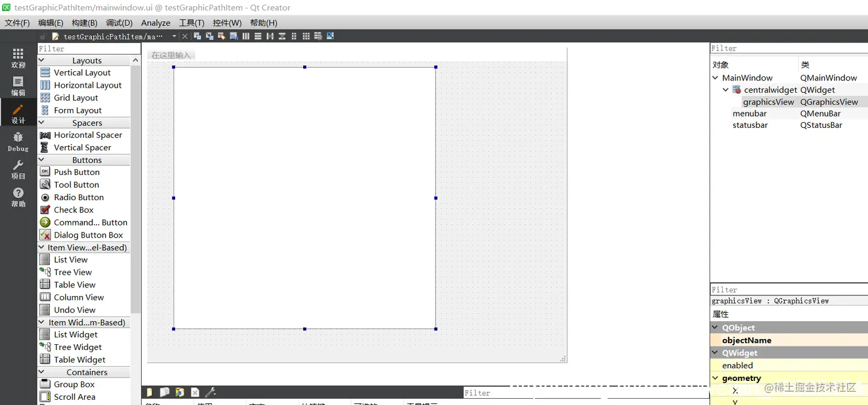The image size is (868, 405).
Task: Select the 设计 design mode icon
Action: [x=18, y=114]
